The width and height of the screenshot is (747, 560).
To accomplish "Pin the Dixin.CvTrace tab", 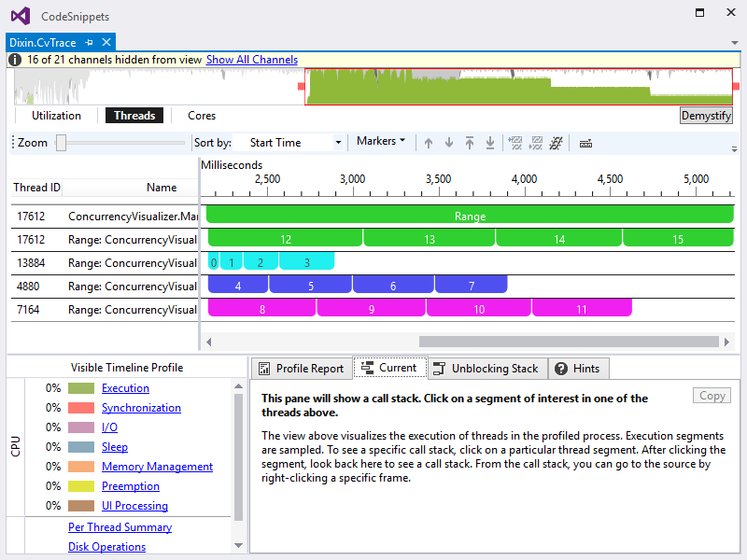I will click(x=89, y=42).
